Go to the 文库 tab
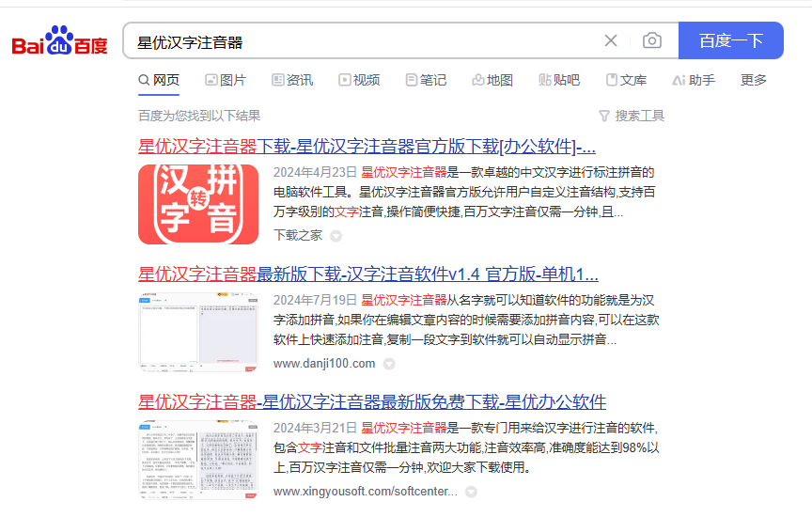The image size is (812, 517). coord(626,80)
